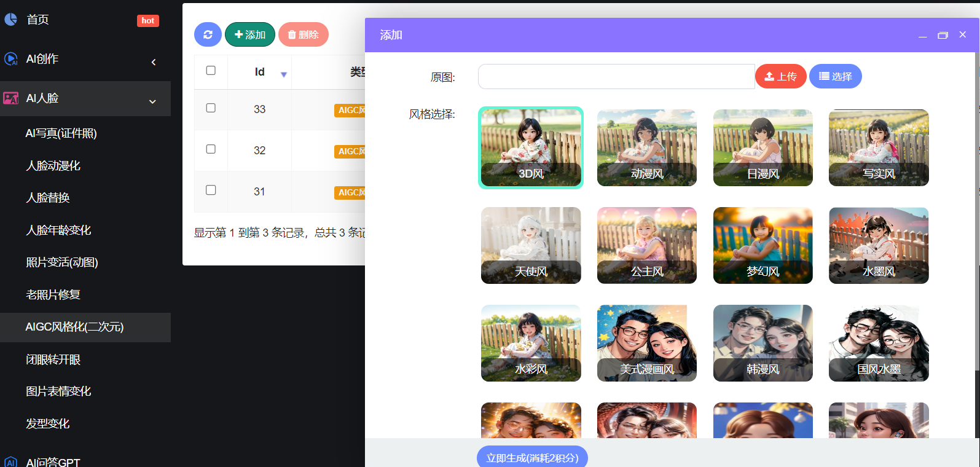Select the 动漫风 style thumbnail

[647, 147]
